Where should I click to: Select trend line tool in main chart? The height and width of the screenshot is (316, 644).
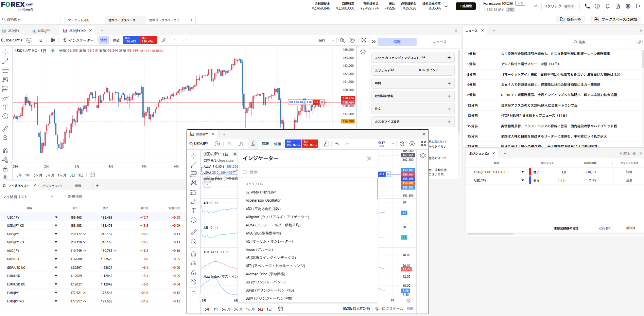point(5,61)
